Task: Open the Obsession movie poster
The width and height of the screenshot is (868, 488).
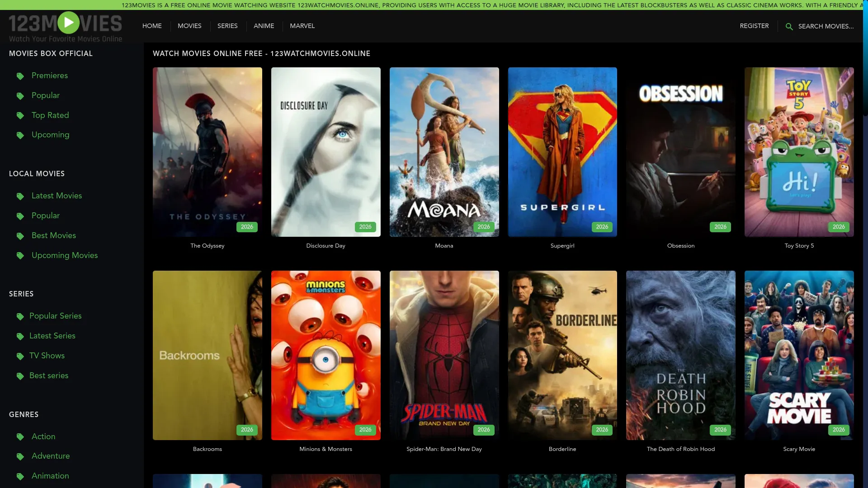Action: coord(681,152)
